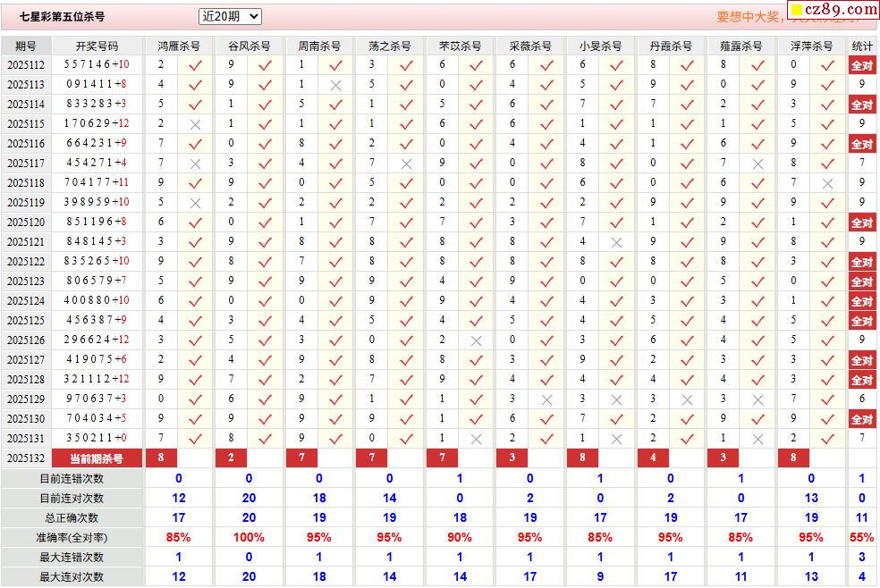Click the X mark in 荡之杀号 for 2025117
Image resolution: width=880 pixels, height=588 pixels.
[x=406, y=164]
